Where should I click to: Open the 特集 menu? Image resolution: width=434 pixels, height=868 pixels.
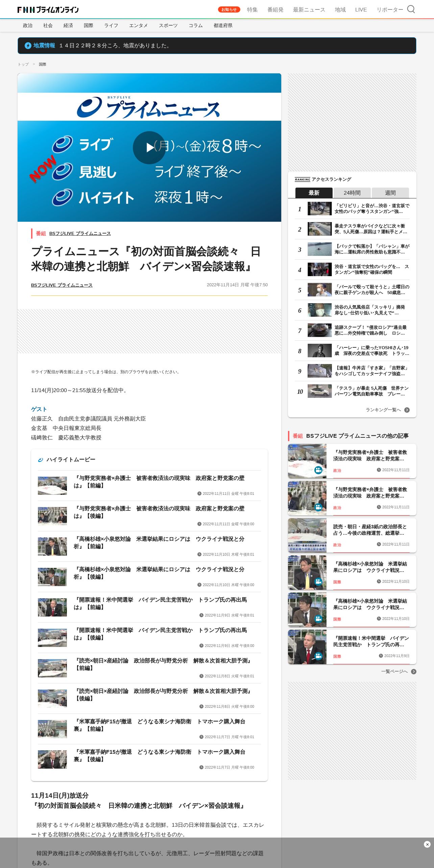(x=252, y=10)
